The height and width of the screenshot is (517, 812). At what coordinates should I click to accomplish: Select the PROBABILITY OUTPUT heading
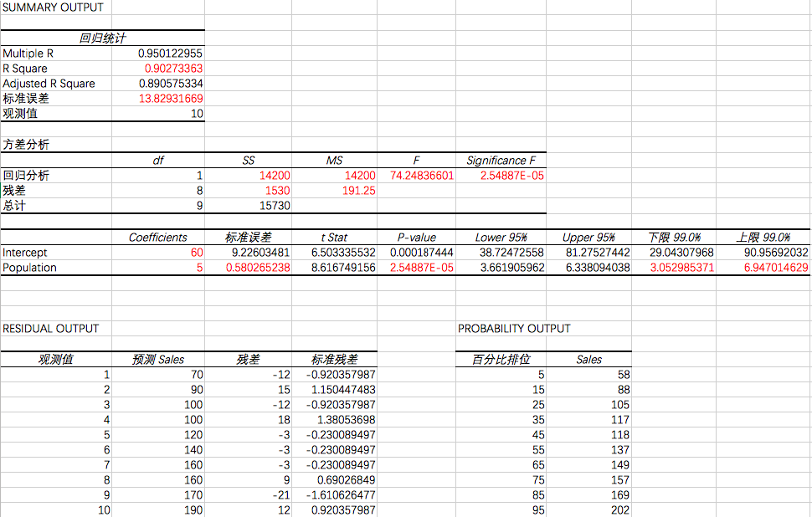tap(514, 329)
